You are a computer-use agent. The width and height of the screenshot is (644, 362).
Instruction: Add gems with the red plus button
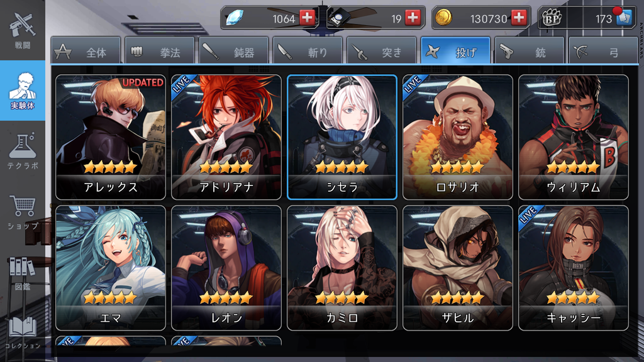[307, 18]
